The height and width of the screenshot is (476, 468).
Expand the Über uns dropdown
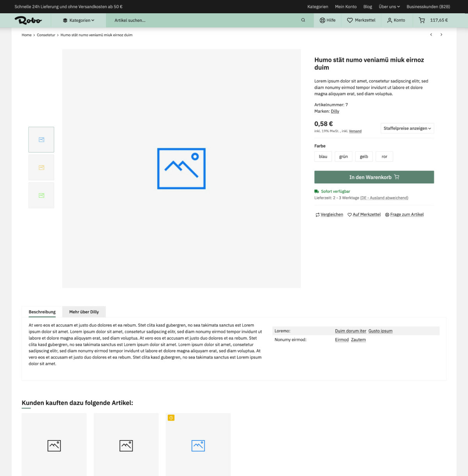pos(389,7)
